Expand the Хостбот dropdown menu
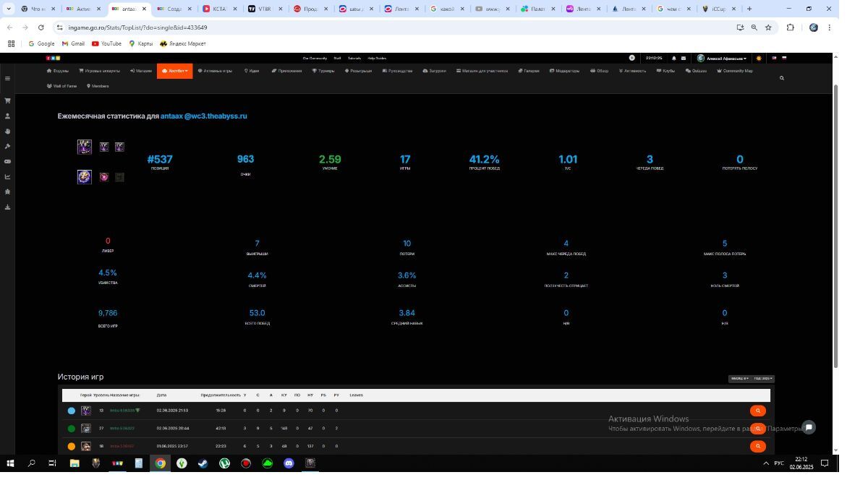This screenshot has width=868, height=493. pos(174,71)
